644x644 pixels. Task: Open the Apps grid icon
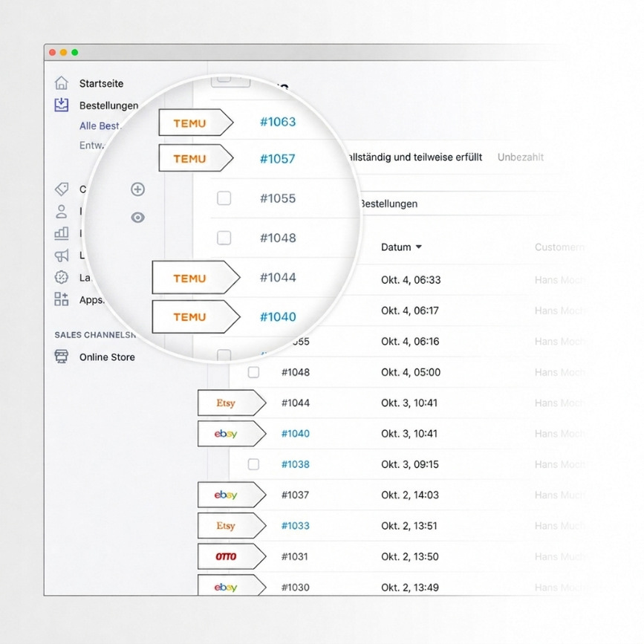62,299
